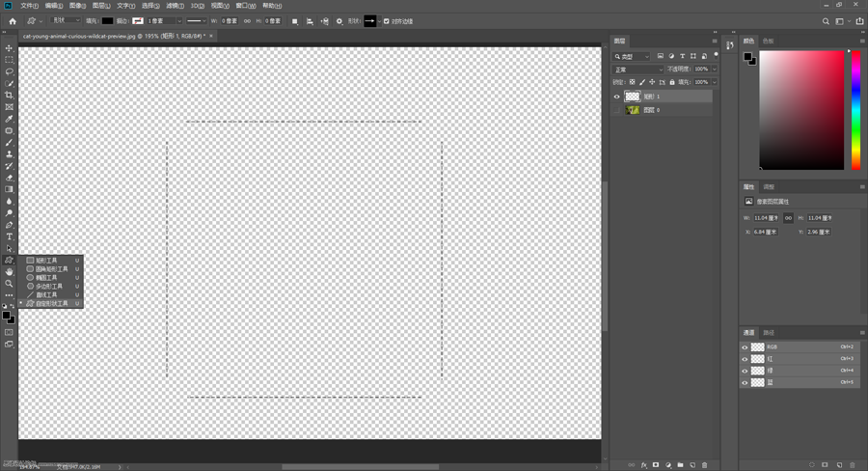Screen dimensions: 868x471
Task: Hide the 矩形 1 layer
Action: point(617,97)
